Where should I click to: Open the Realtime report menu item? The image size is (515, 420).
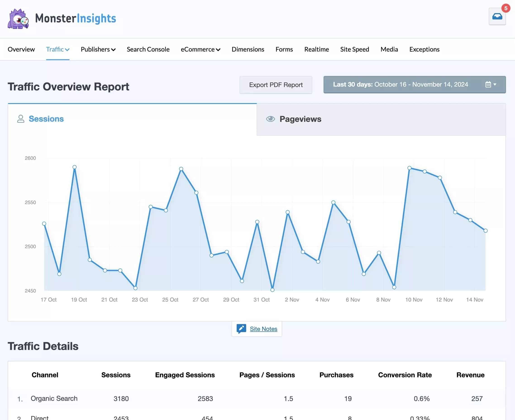(317, 49)
